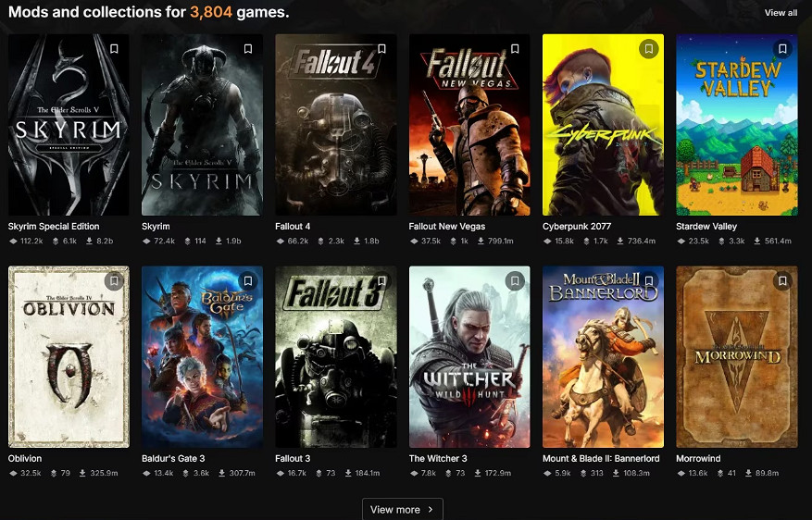Toggle the bookmark on the Cyberpunk 2077 tile
Viewport: 812px width, 520px height.
(648, 49)
